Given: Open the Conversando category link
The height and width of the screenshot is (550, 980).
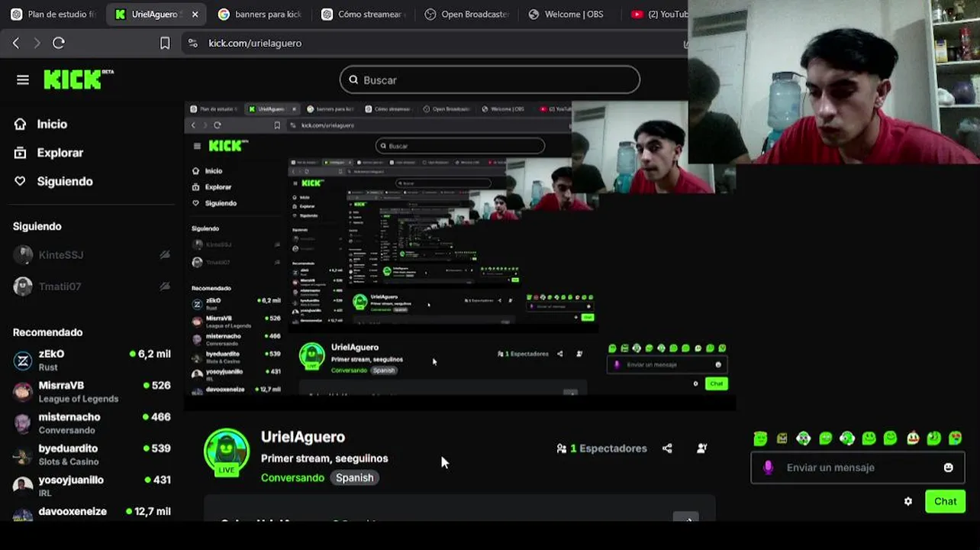Looking at the screenshot, I should click(292, 477).
